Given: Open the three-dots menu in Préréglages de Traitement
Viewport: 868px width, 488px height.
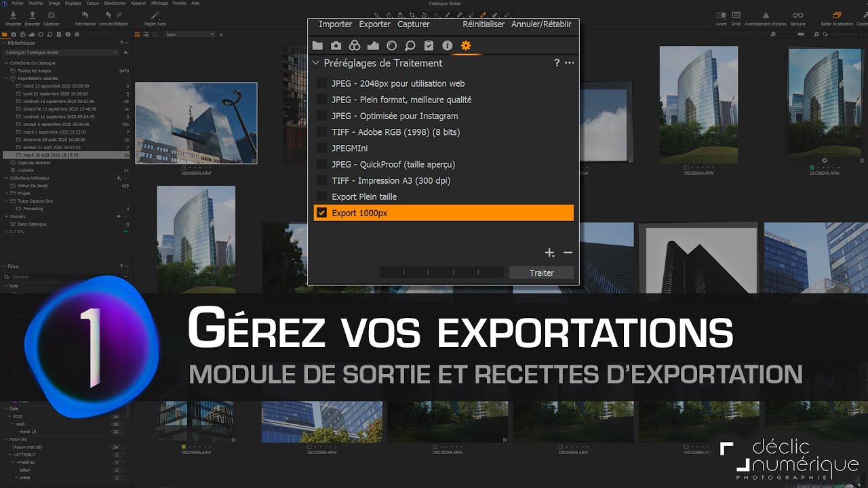Looking at the screenshot, I should point(569,62).
